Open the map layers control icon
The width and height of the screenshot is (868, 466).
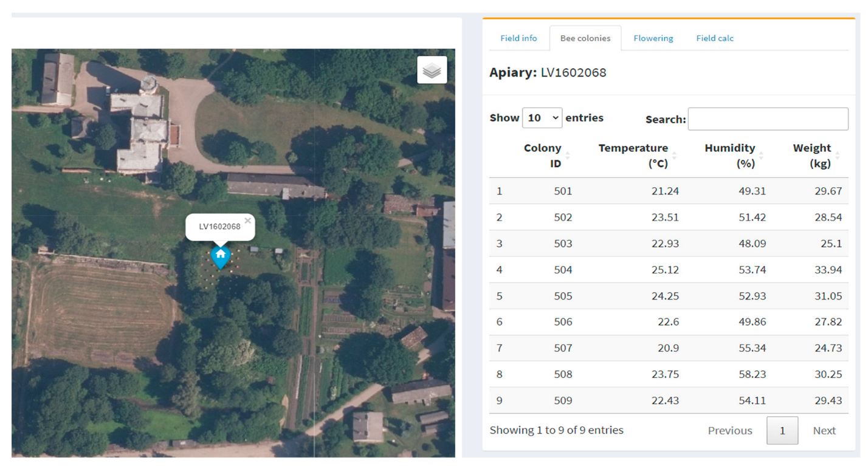[432, 70]
